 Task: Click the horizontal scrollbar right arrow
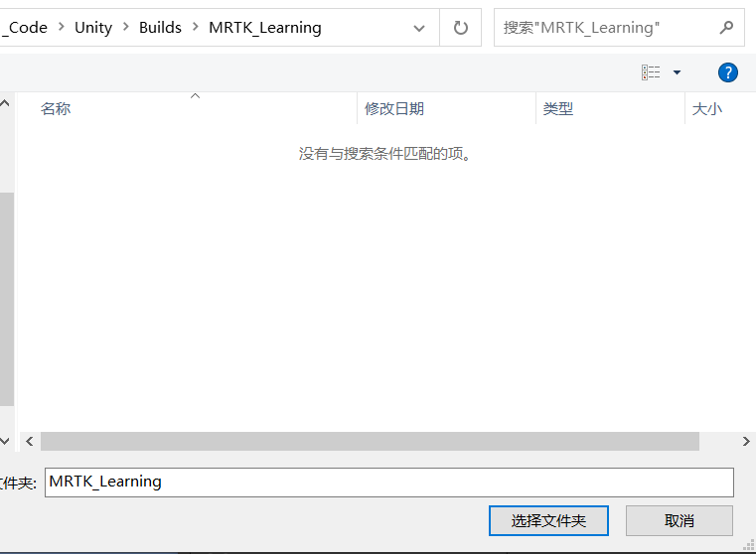click(746, 441)
